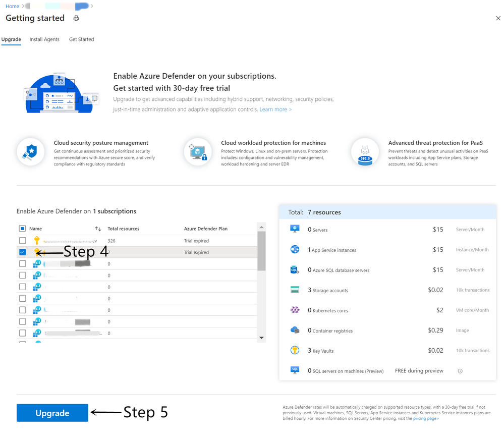Click the Cloud workload protection for machines icon

(x=198, y=152)
